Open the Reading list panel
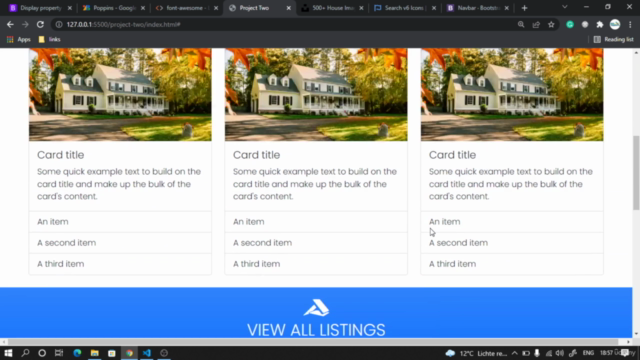Screen dimensions: 640x360 pos(613,39)
